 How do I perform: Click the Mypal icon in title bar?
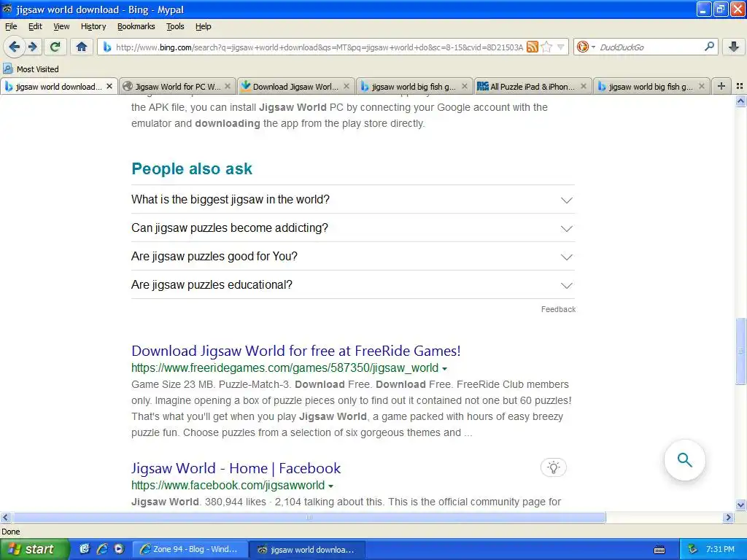point(7,9)
